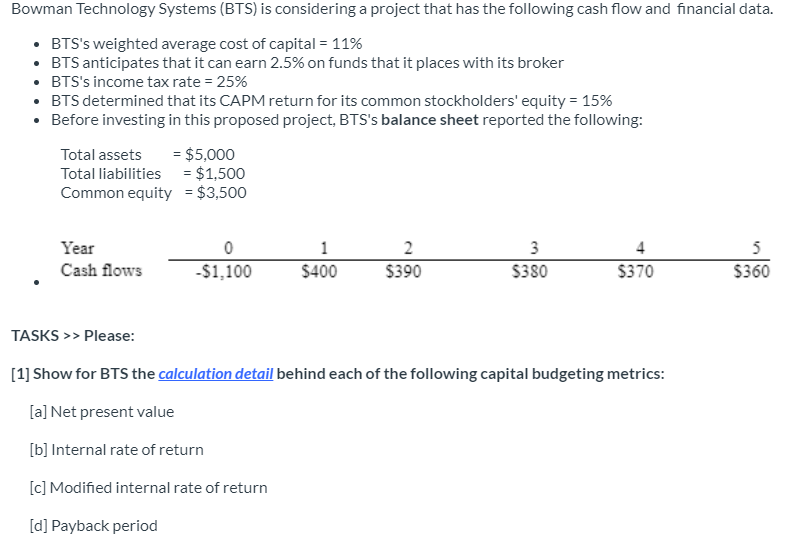
Task: Select the "TASKS >> Please:" heading
Action: coord(72,336)
